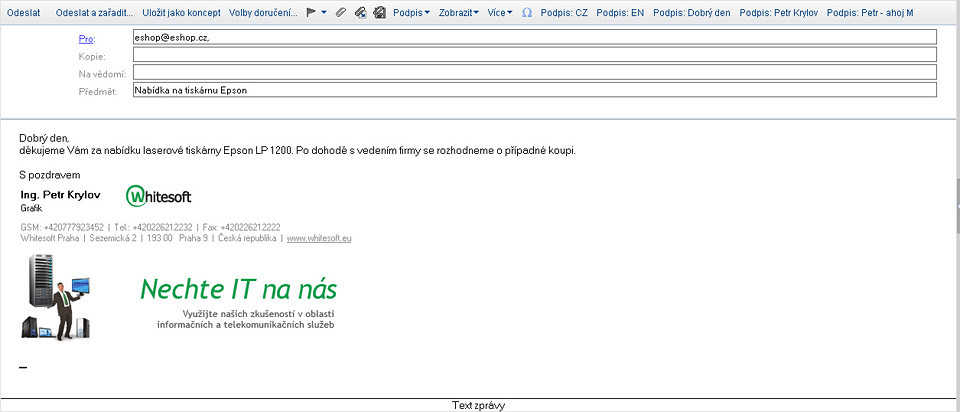Insert the Podpis: CZ signature
This screenshot has height=412, width=960.
(563, 13)
